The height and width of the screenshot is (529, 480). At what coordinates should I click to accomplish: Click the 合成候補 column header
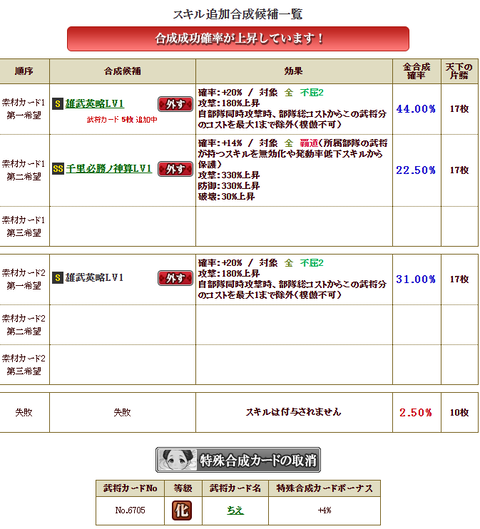[122, 71]
